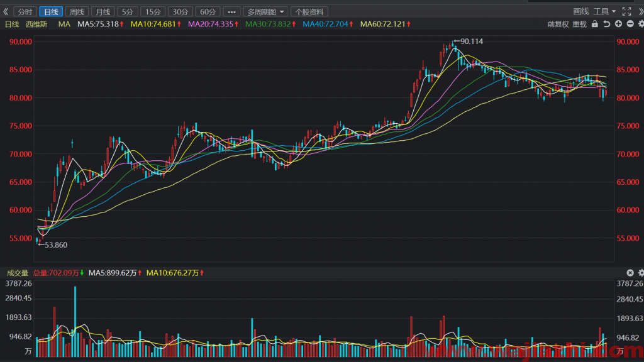Image resolution: width=644 pixels, height=362 pixels.
Task: Click MA20:74.335 magenta indicator
Action: [x=213, y=25]
